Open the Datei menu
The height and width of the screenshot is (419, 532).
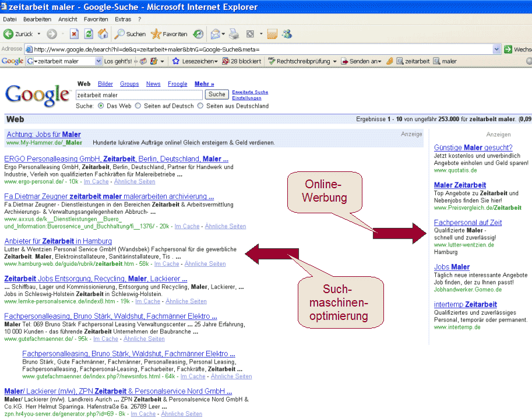(9, 19)
